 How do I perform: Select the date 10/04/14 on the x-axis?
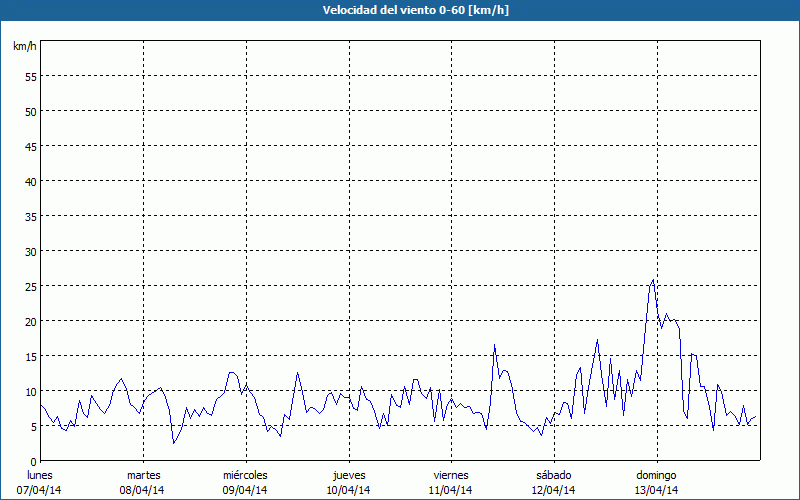[x=348, y=490]
